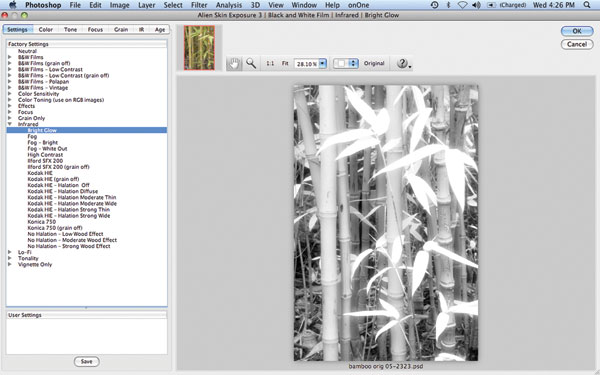Open the Filter menu
The width and height of the screenshot is (600, 375).
tap(199, 5)
